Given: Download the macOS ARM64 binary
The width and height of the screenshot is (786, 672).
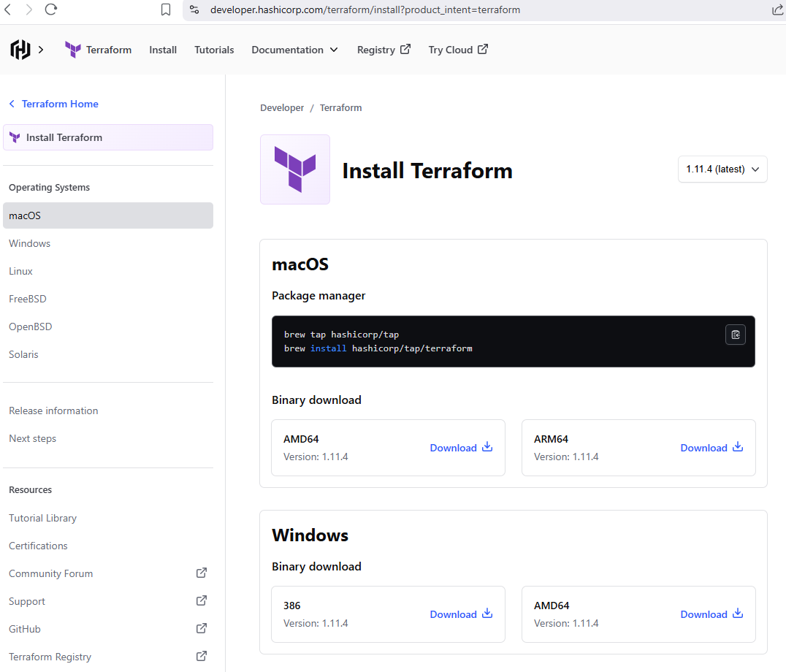Looking at the screenshot, I should pos(711,448).
